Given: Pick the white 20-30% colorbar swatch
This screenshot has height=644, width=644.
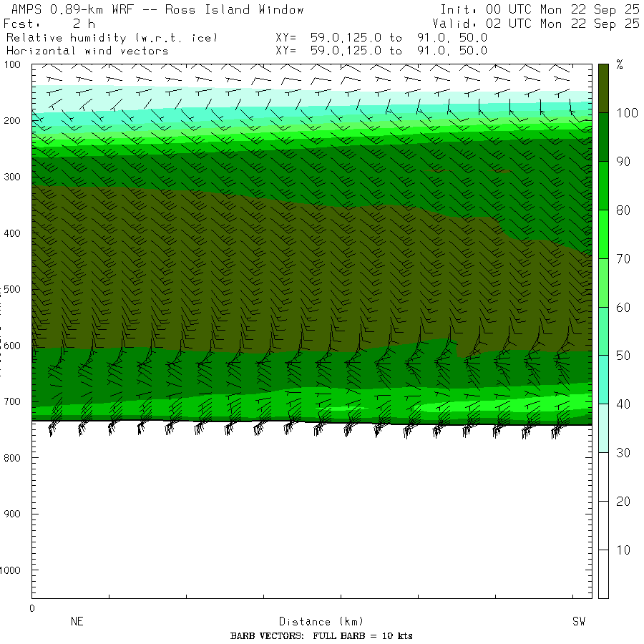Looking at the screenshot, I should click(x=603, y=477).
